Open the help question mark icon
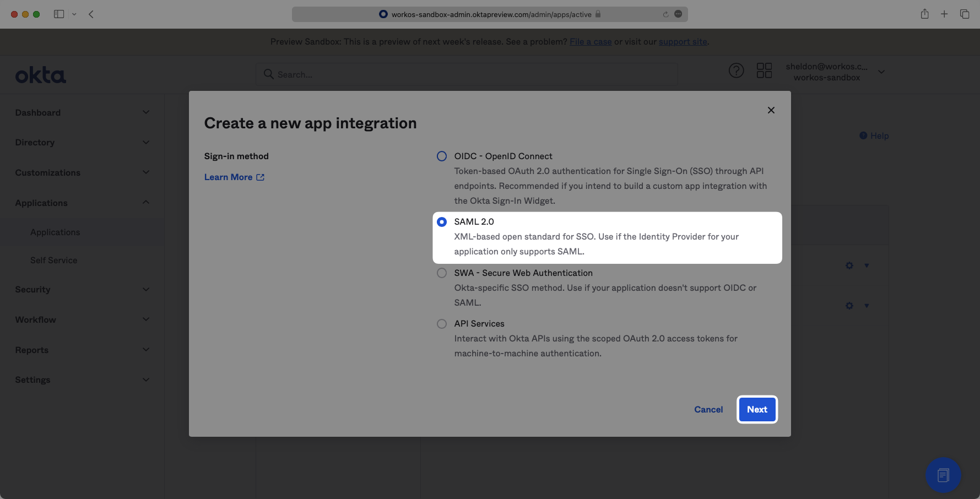The width and height of the screenshot is (980, 499). click(736, 70)
